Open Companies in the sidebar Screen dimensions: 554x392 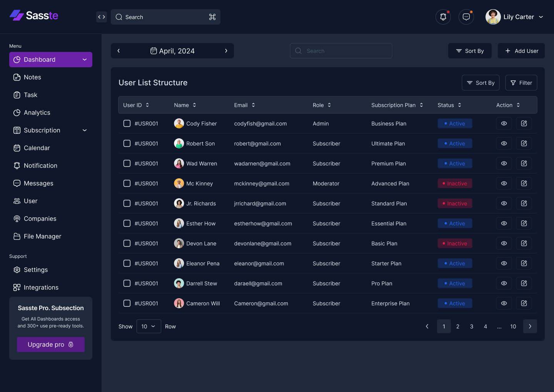pos(51,219)
